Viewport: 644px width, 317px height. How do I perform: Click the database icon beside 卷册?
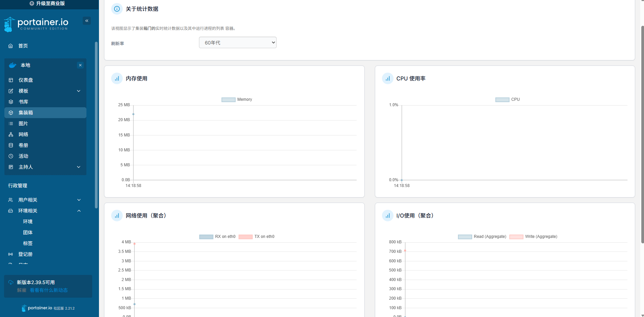click(x=11, y=145)
